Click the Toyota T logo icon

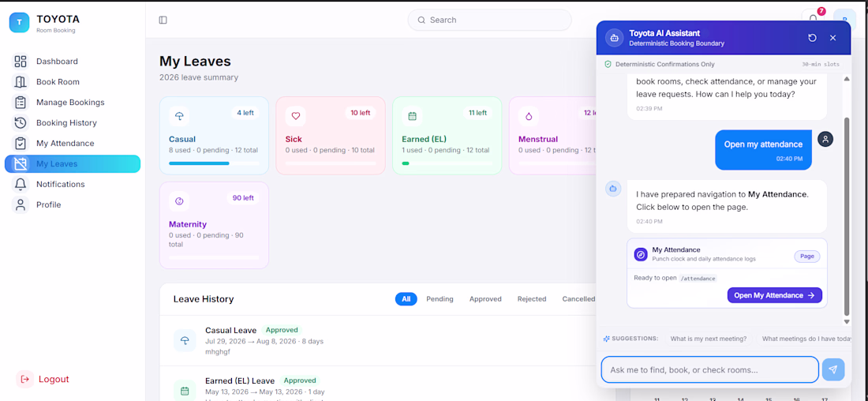coord(19,22)
